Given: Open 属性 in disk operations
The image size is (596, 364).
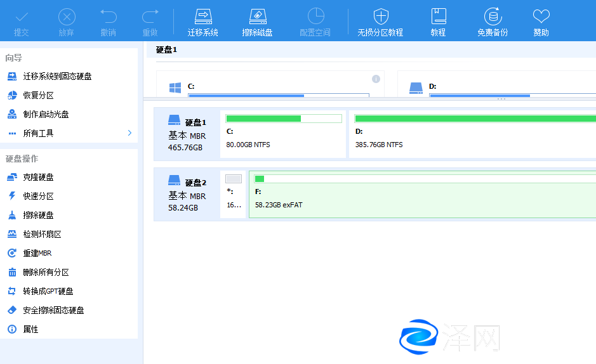Looking at the screenshot, I should click(30, 329).
